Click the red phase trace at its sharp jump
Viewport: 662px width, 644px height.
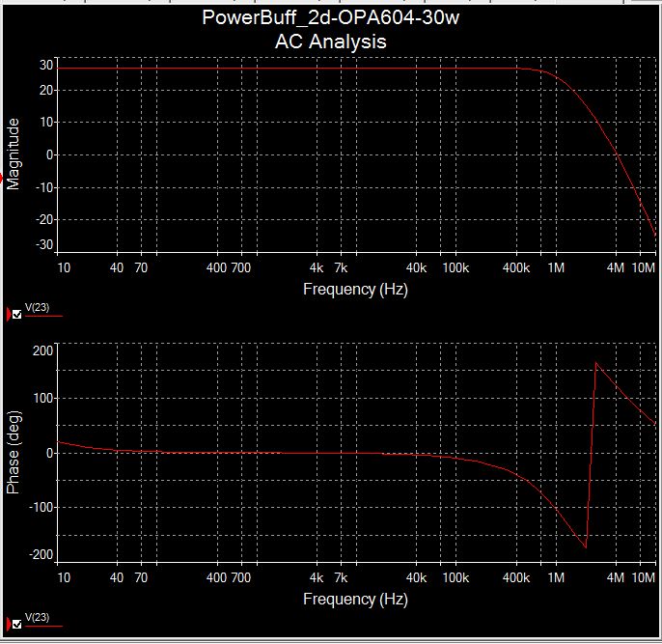click(x=591, y=454)
